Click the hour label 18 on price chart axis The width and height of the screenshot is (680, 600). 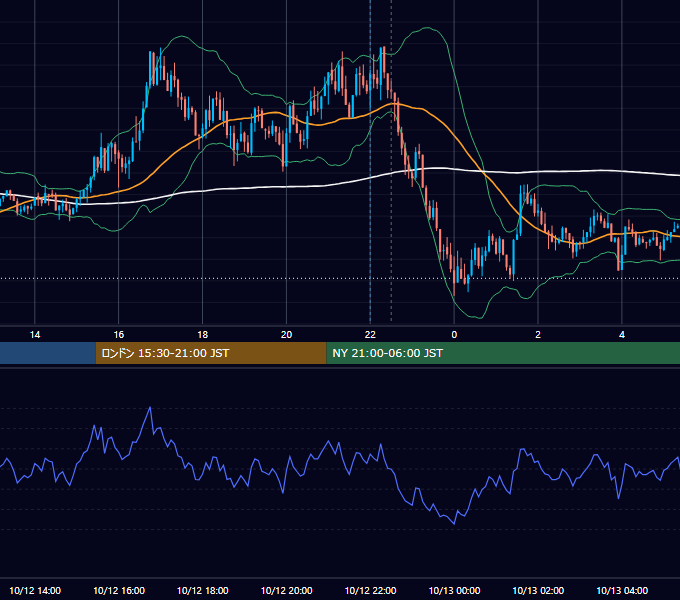[x=203, y=335]
